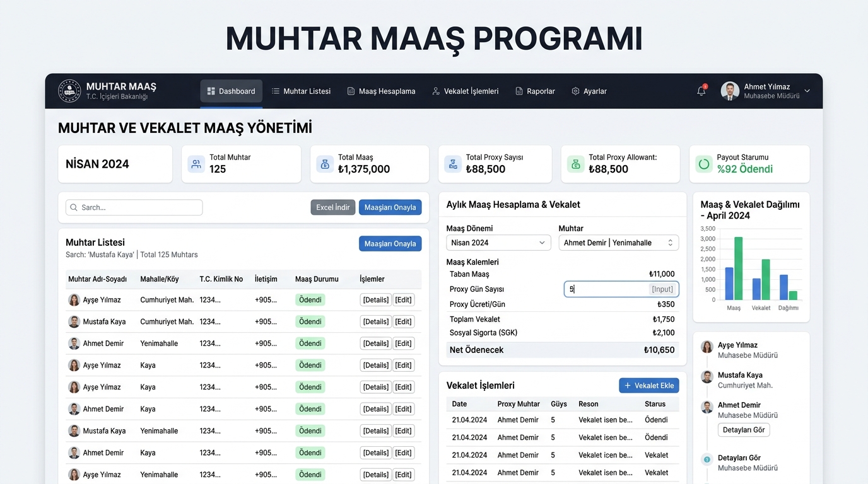Click the Total Maaş ₺1,375,000 value
The width and height of the screenshot is (868, 484).
pyautogui.click(x=364, y=169)
